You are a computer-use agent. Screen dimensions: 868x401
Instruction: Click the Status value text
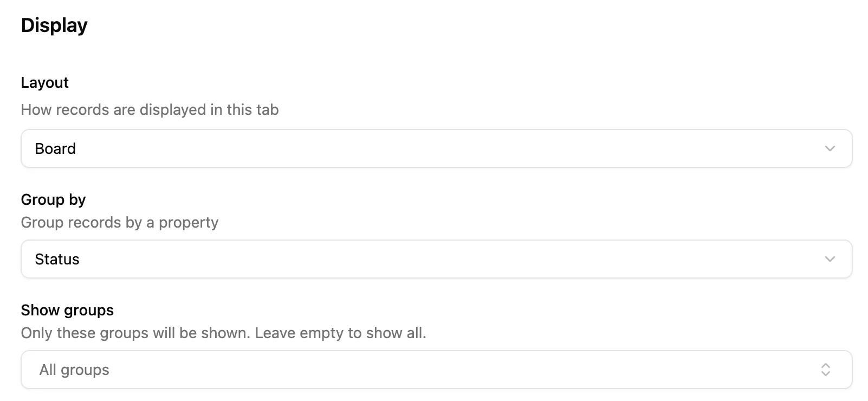pyautogui.click(x=57, y=259)
